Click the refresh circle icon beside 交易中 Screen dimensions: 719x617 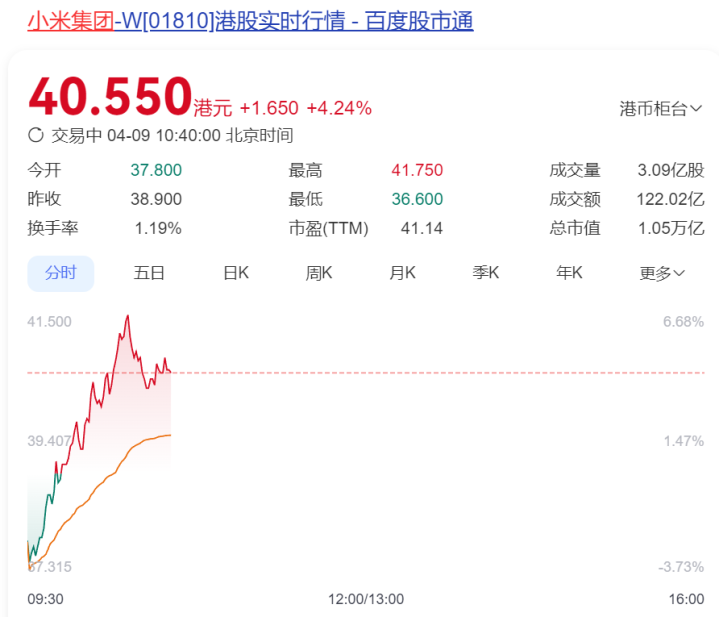[36, 135]
